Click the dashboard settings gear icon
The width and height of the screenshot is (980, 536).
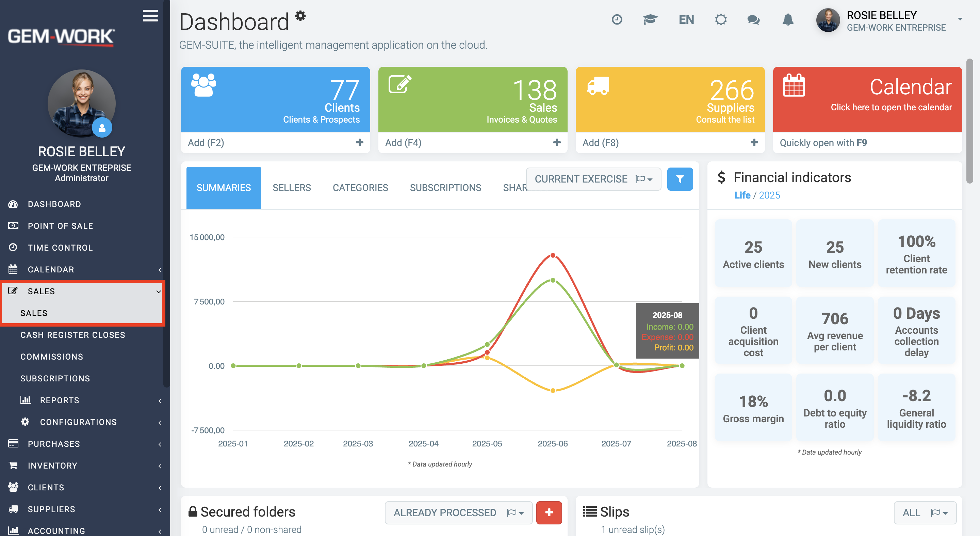pos(300,16)
